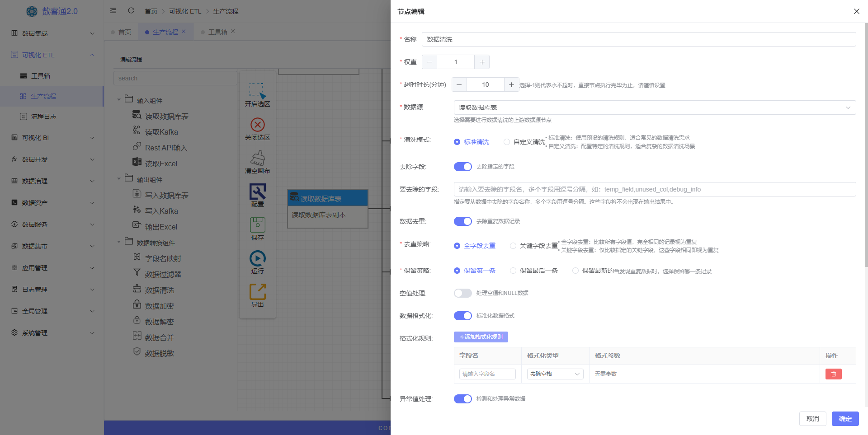Expand the 数据开发 sidebar menu
This screenshot has width=868, height=435.
pos(52,159)
